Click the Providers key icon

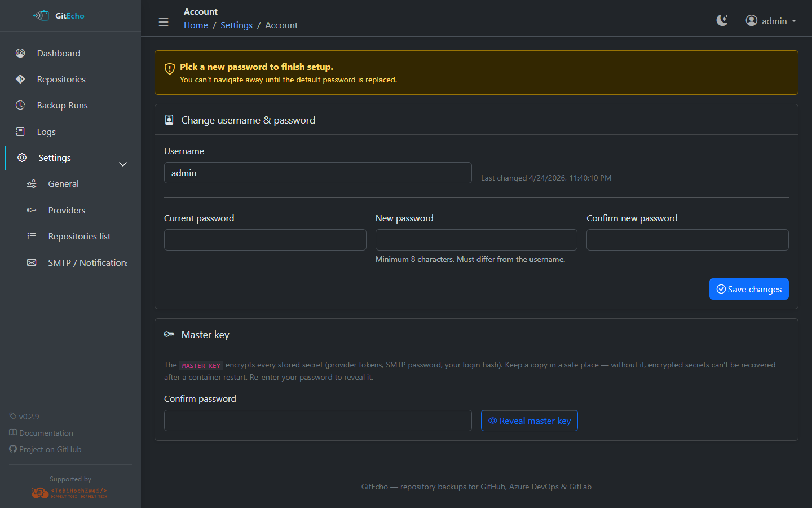pyautogui.click(x=32, y=210)
